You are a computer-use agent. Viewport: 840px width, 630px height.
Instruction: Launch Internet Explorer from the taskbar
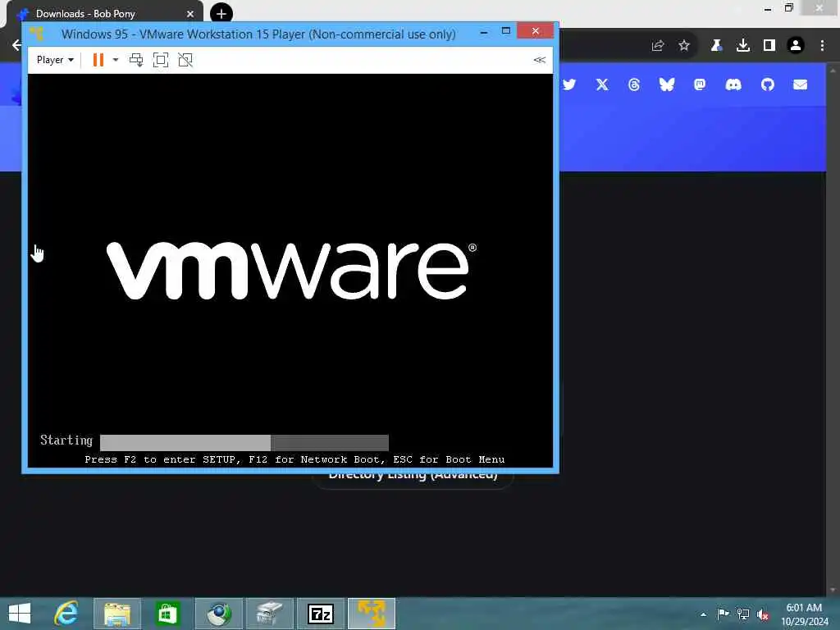66,614
